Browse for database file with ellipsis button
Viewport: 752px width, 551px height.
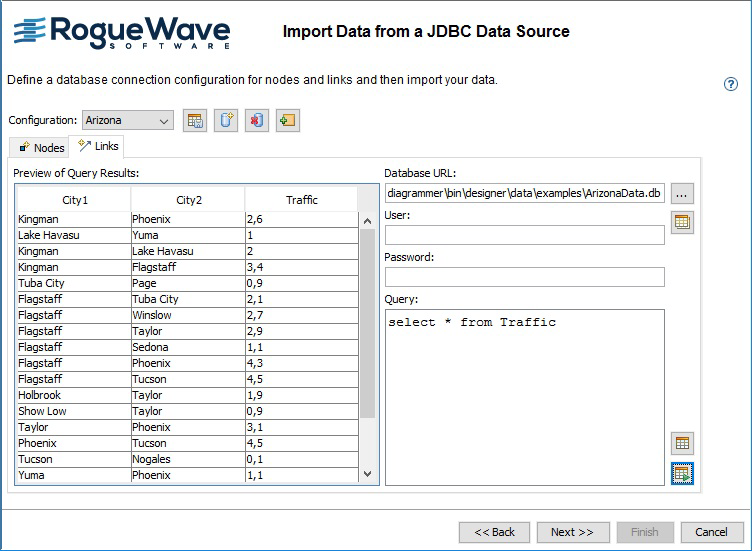(682, 193)
